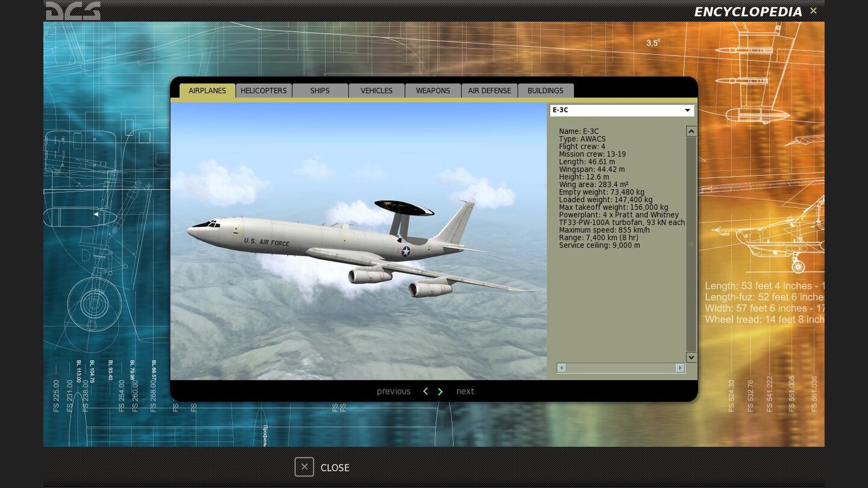Open the Helicopters tab
Screen dimensions: 868x488
tap(263, 90)
